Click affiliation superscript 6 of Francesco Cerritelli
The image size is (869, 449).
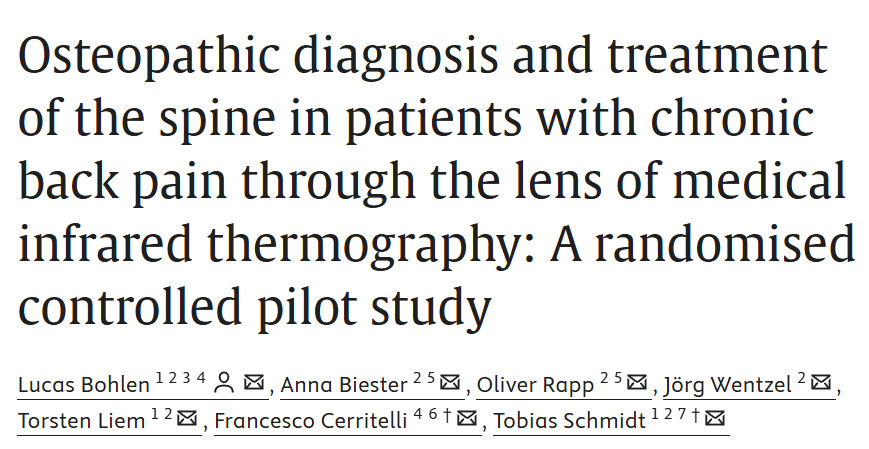433,414
